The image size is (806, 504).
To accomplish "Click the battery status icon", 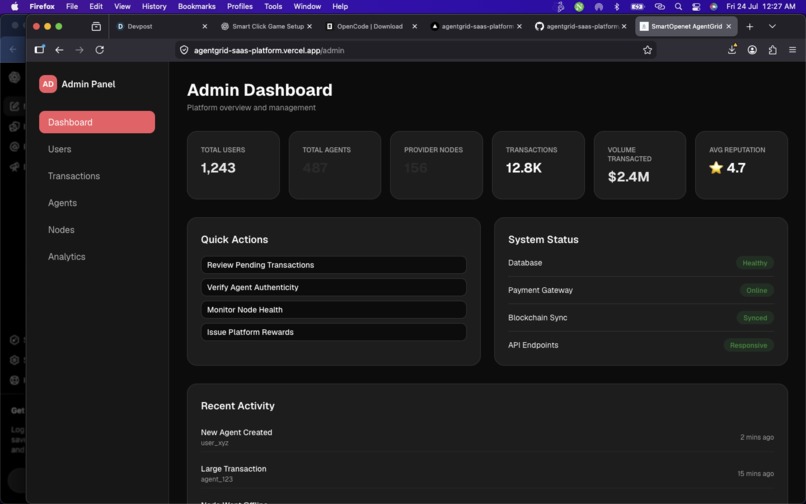I will point(637,7).
